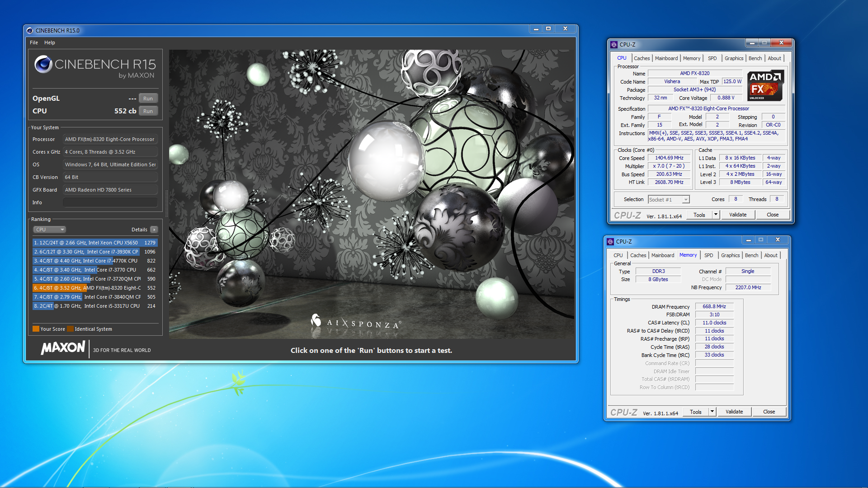Click Validate in top CPU-Z window
This screenshot has height=488, width=868.
pyautogui.click(x=738, y=215)
